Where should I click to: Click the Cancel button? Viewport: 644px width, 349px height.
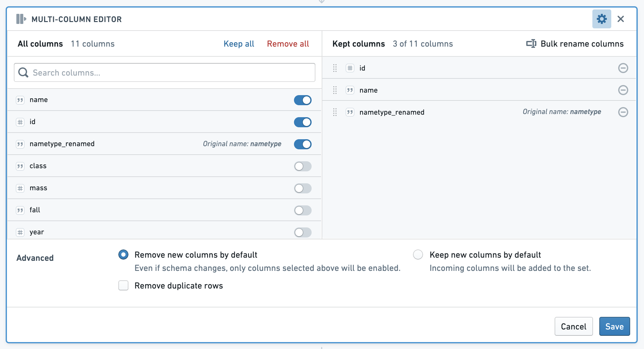coord(573,326)
